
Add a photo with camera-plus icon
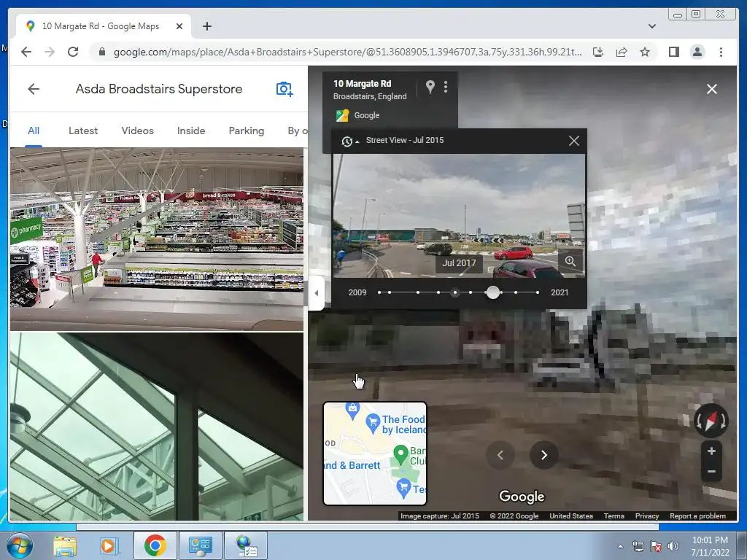tap(285, 89)
